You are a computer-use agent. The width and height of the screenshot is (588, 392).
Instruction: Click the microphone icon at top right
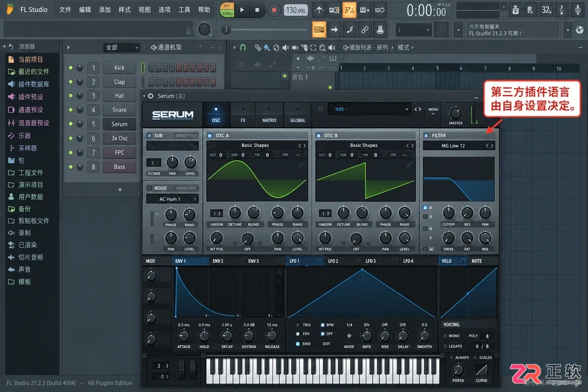pyautogui.click(x=578, y=10)
